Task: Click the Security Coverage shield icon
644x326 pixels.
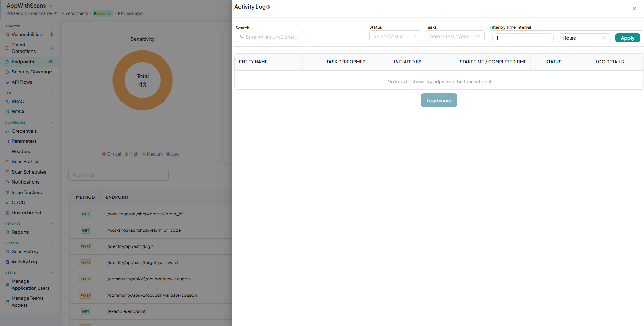Action: [x=7, y=72]
